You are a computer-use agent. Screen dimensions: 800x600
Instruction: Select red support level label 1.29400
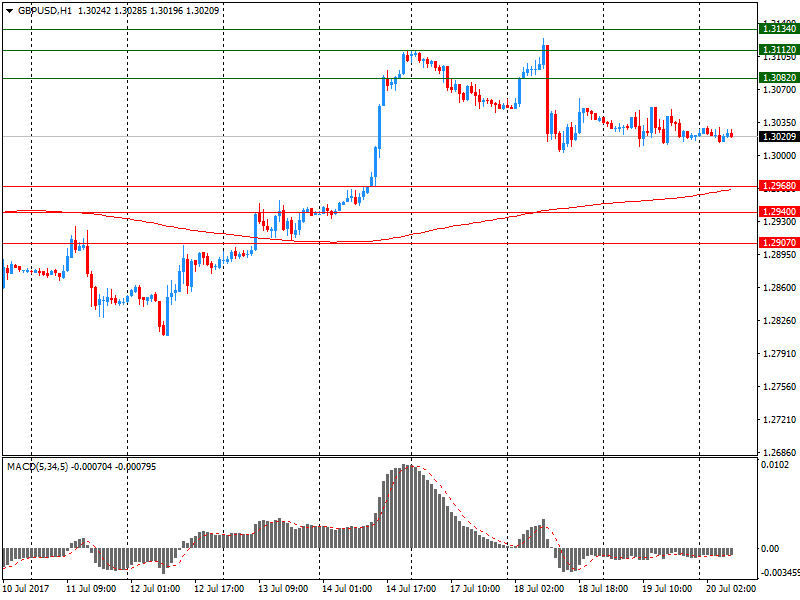779,212
